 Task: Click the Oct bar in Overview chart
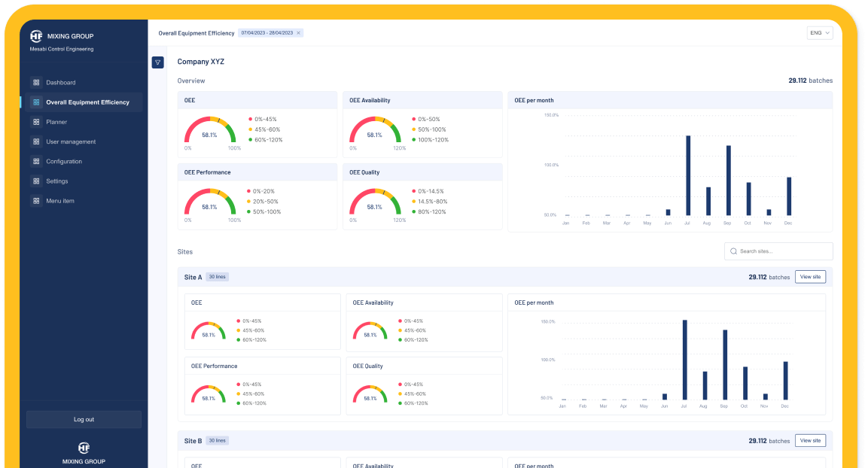click(x=748, y=199)
